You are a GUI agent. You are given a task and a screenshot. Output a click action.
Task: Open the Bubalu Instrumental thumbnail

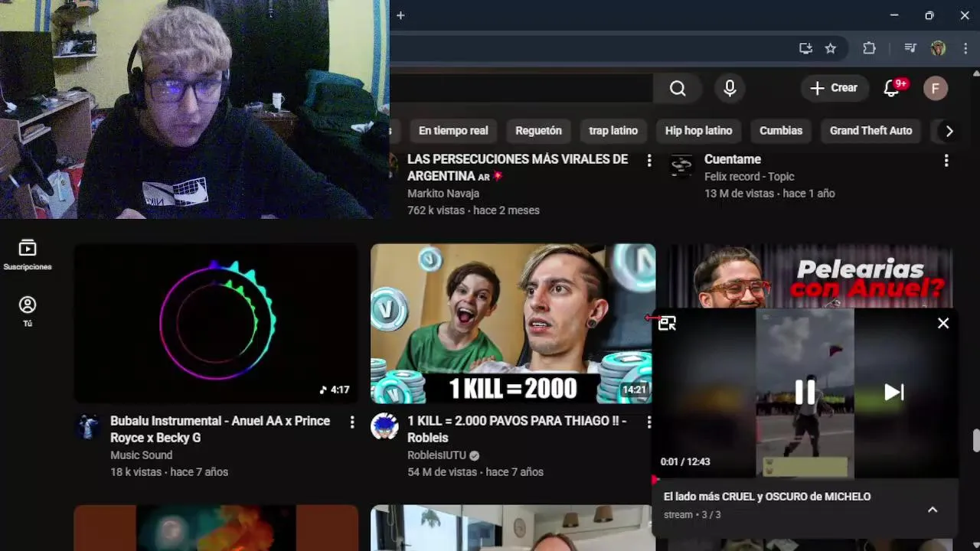coord(216,323)
